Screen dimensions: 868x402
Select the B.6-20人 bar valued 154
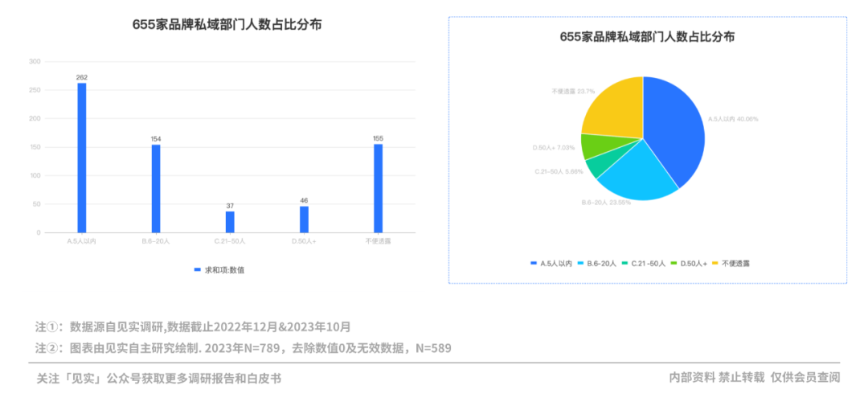coord(156,188)
